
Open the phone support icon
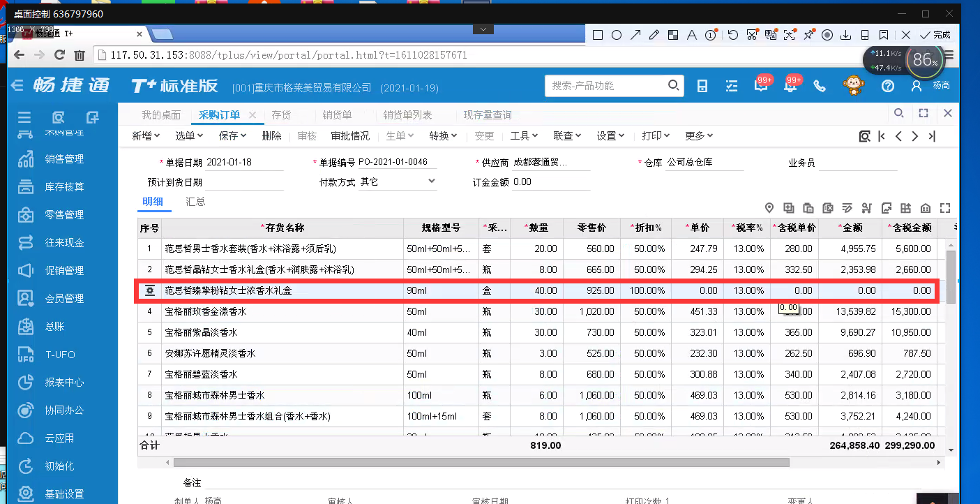pyautogui.click(x=820, y=86)
